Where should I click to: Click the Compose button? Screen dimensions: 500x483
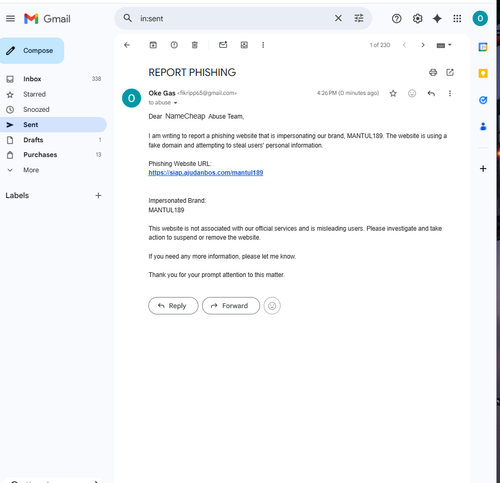pos(32,51)
